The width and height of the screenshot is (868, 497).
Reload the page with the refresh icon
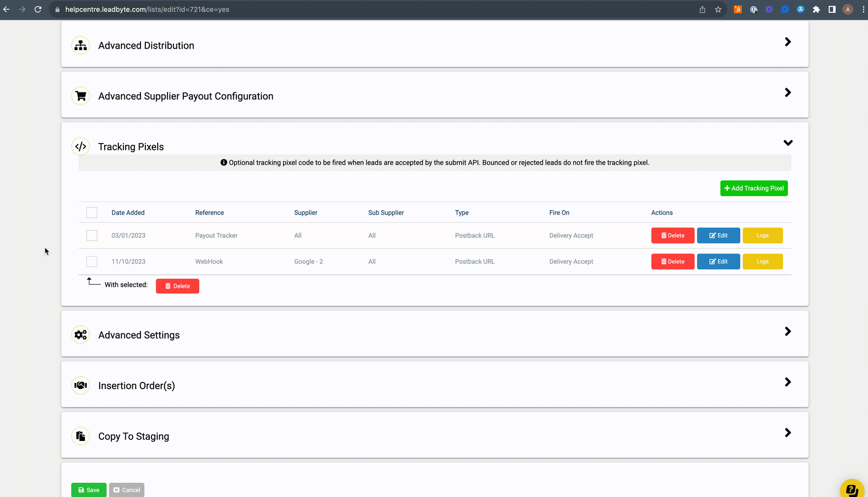(38, 9)
